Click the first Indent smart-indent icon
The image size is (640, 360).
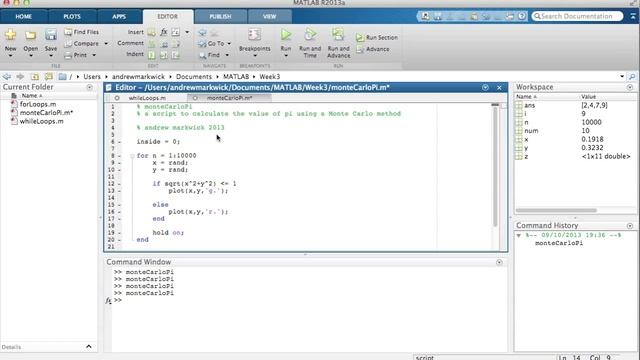pos(151,55)
